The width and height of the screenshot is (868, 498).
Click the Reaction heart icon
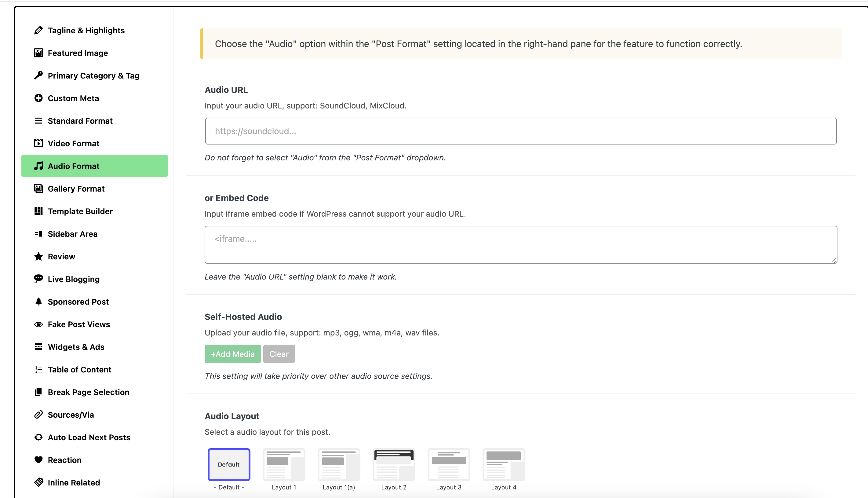(x=38, y=460)
